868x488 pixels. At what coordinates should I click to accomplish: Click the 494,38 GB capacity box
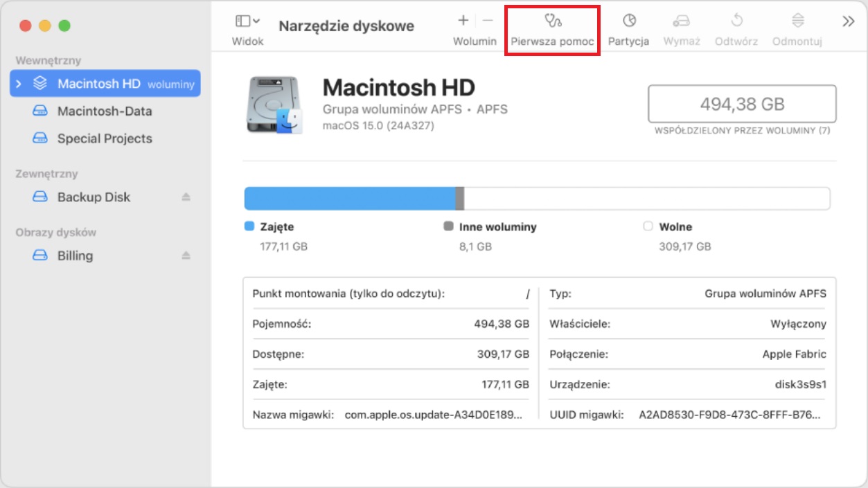tap(742, 104)
